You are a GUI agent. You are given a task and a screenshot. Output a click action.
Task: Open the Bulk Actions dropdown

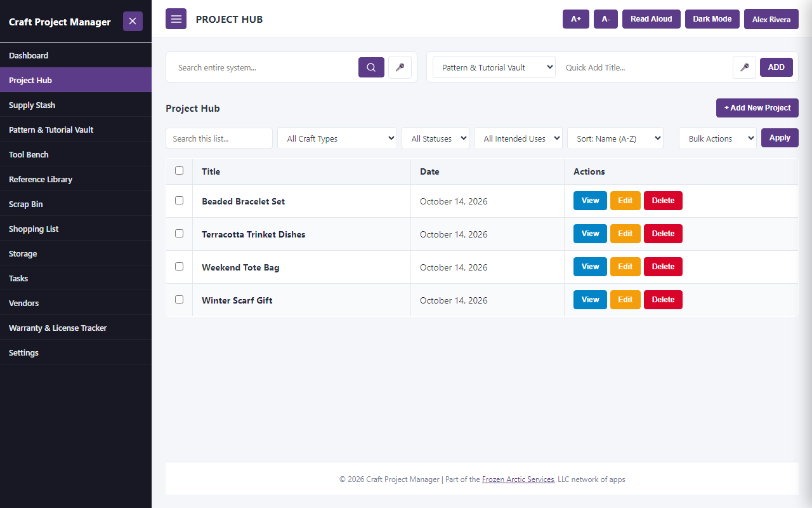[717, 138]
